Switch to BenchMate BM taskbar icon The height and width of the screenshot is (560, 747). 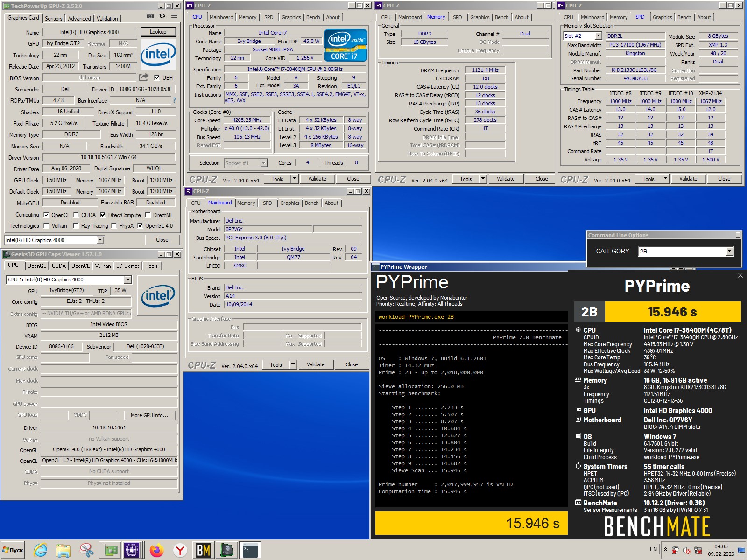pyautogui.click(x=203, y=551)
